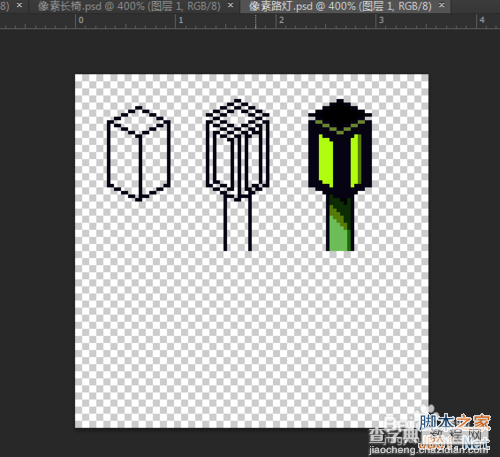Click the ruler mark labeled 0
Screen dimensions: 500x457
81,20
